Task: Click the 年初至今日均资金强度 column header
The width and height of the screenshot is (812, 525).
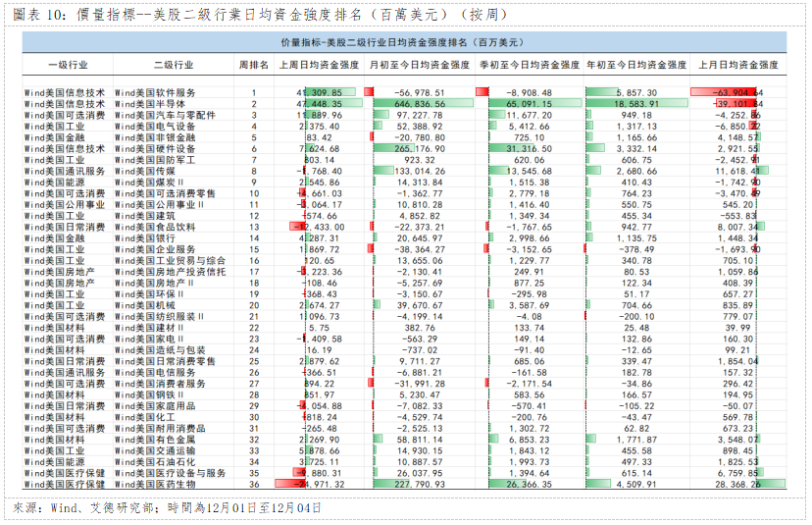Action: (634, 64)
